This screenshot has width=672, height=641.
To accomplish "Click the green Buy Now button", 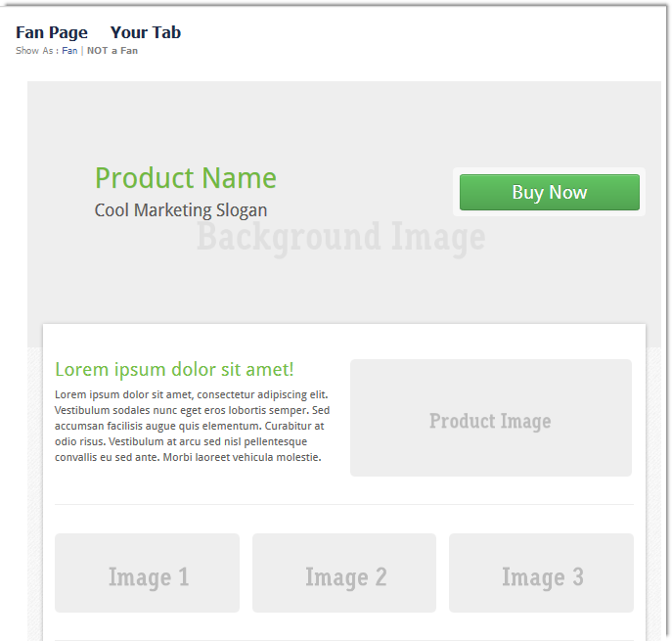I will tap(550, 192).
